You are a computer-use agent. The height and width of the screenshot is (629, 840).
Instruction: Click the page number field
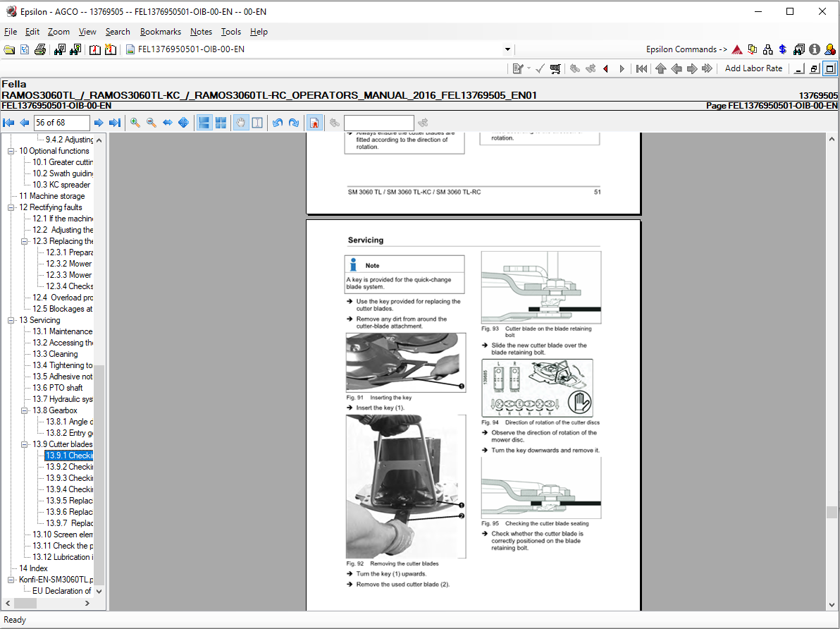coord(61,123)
